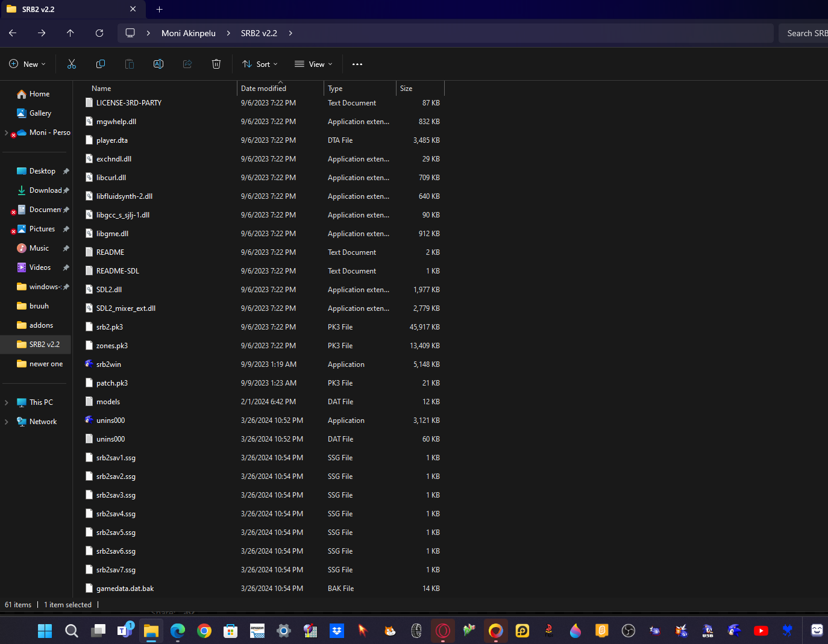The image size is (828, 644).
Task: Click the Delete trash can icon
Action: (x=216, y=64)
